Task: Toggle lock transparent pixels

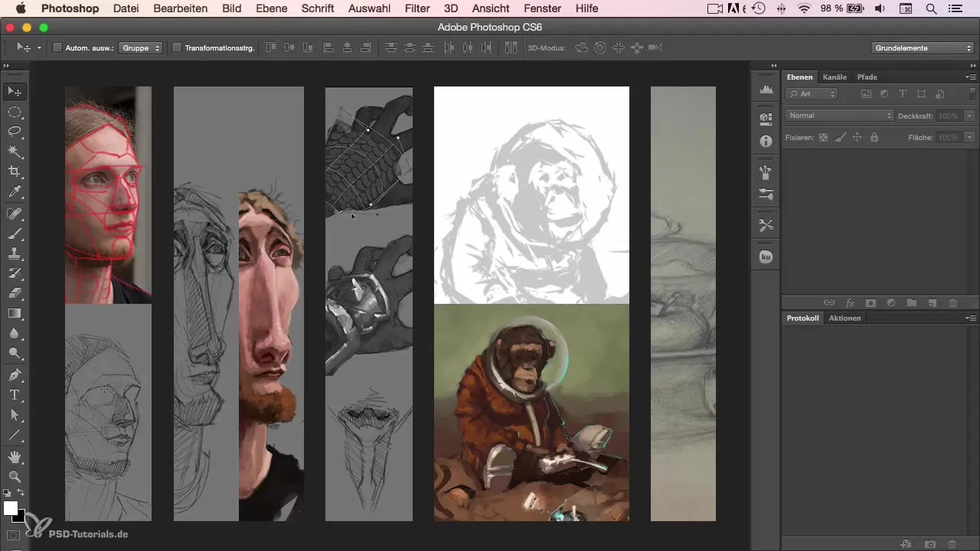Action: [x=824, y=138]
